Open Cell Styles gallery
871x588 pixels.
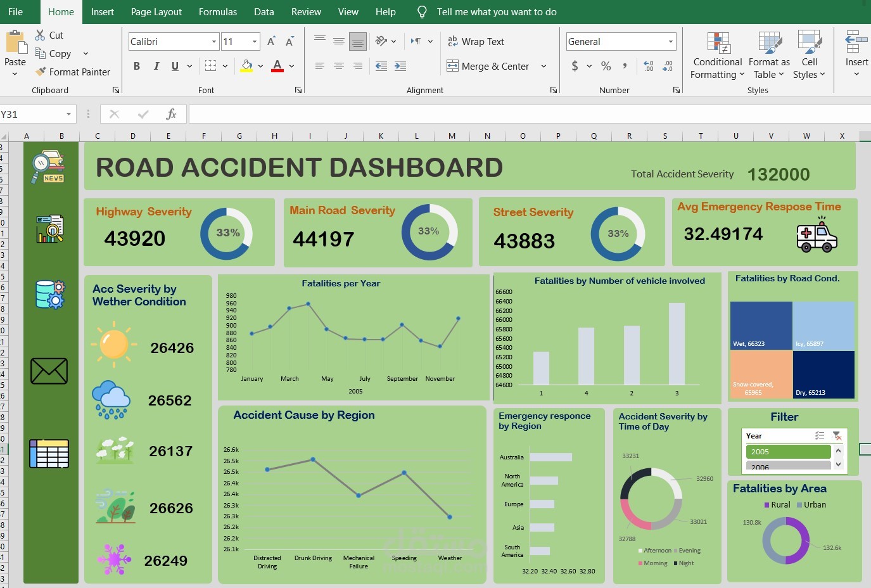point(810,56)
